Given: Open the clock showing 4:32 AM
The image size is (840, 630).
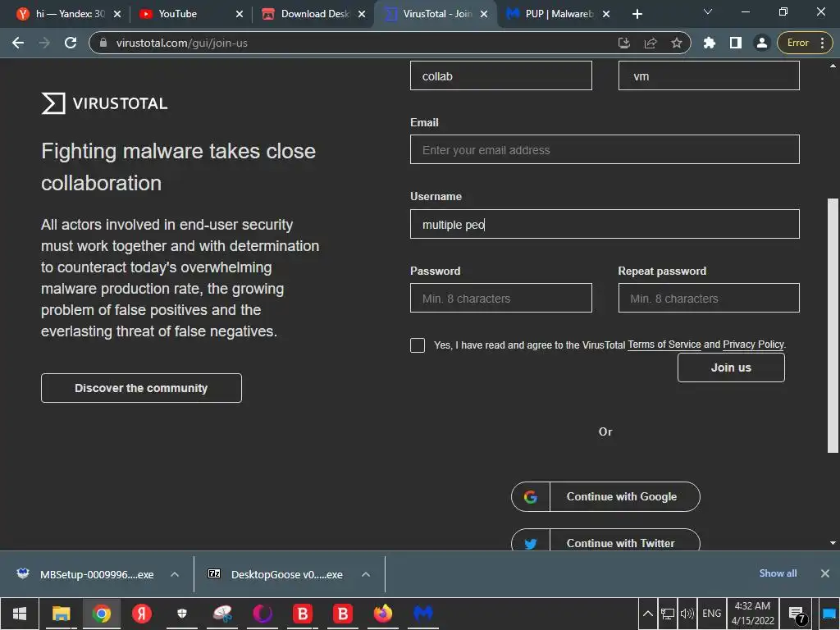Looking at the screenshot, I should tap(753, 614).
